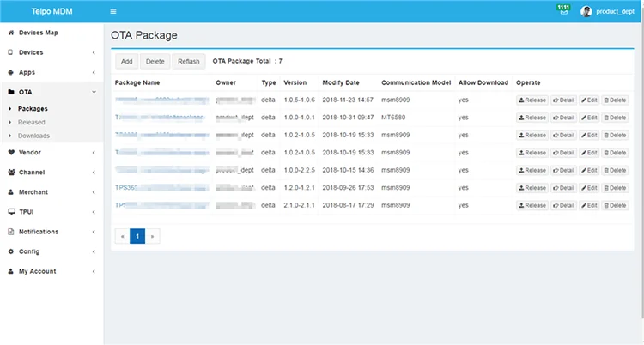Go to next page in pagination
The height and width of the screenshot is (345, 644).
point(153,235)
